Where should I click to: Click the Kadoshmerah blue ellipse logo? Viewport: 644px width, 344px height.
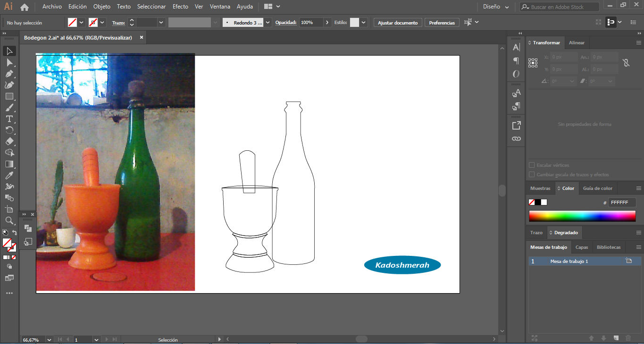[x=402, y=265]
